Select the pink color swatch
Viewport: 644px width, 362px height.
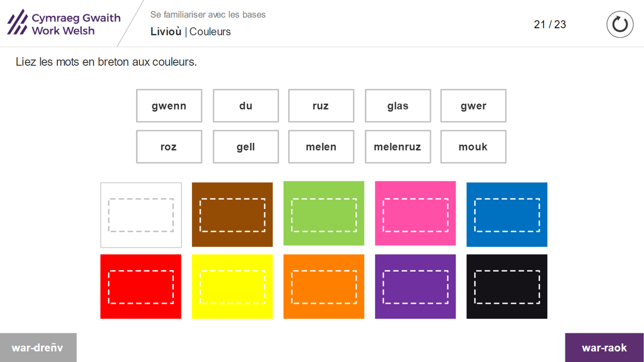coord(415,214)
